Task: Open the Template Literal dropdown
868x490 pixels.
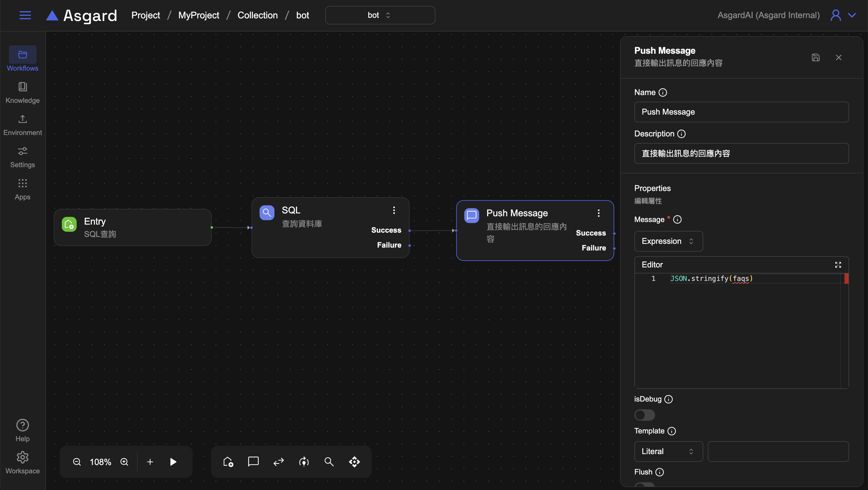Action: pos(668,451)
